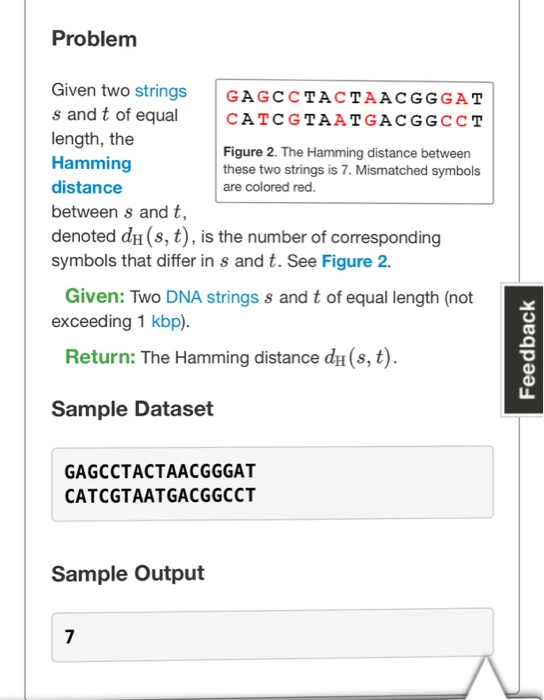Follow the bold "Hamming distance" link
This screenshot has width=544, height=700.
click(91, 175)
